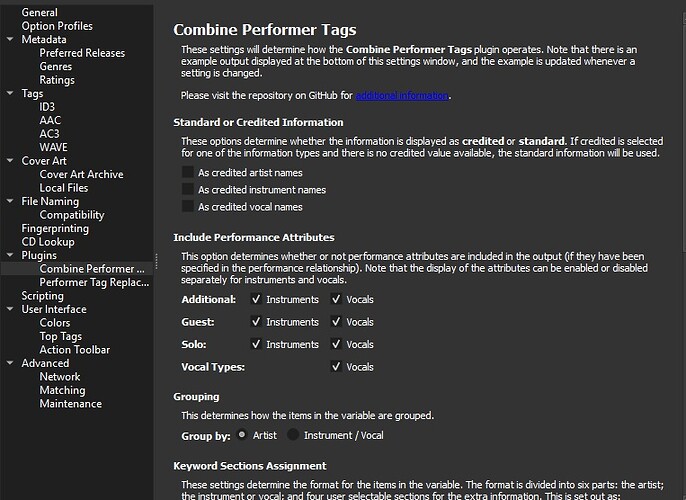Open Performer Tag Replace plugin page
The height and width of the screenshot is (500, 686).
click(92, 282)
